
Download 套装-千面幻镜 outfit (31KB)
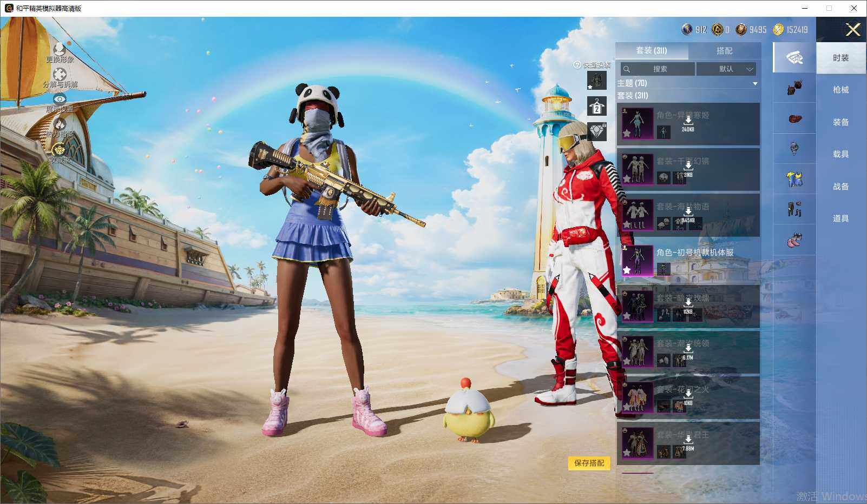(x=688, y=169)
